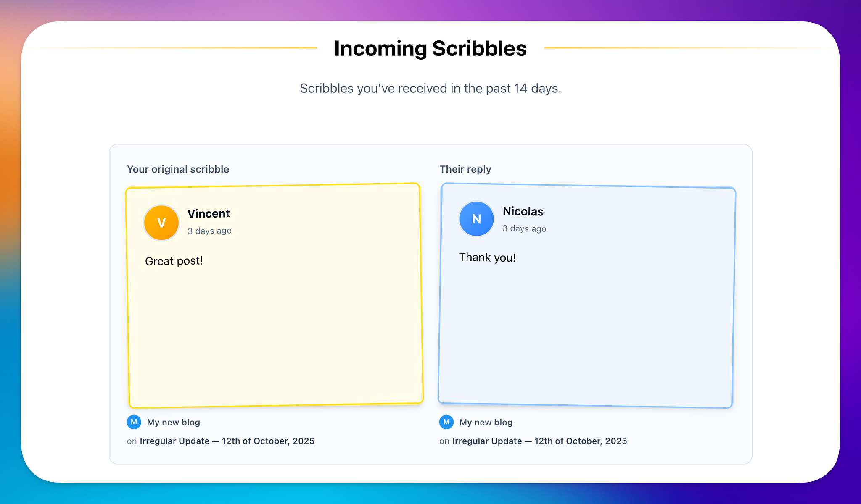
Task: Select the blog icon beside the right My new blog
Action: point(446,422)
